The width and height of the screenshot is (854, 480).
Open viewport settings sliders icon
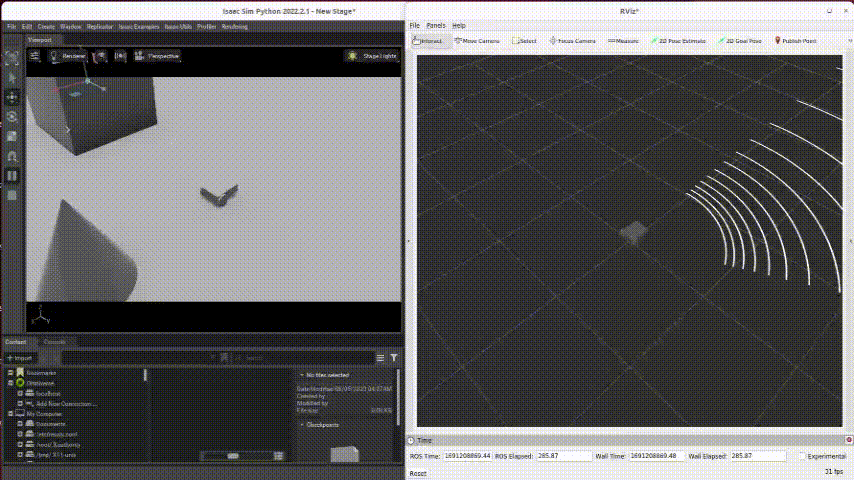point(35,56)
